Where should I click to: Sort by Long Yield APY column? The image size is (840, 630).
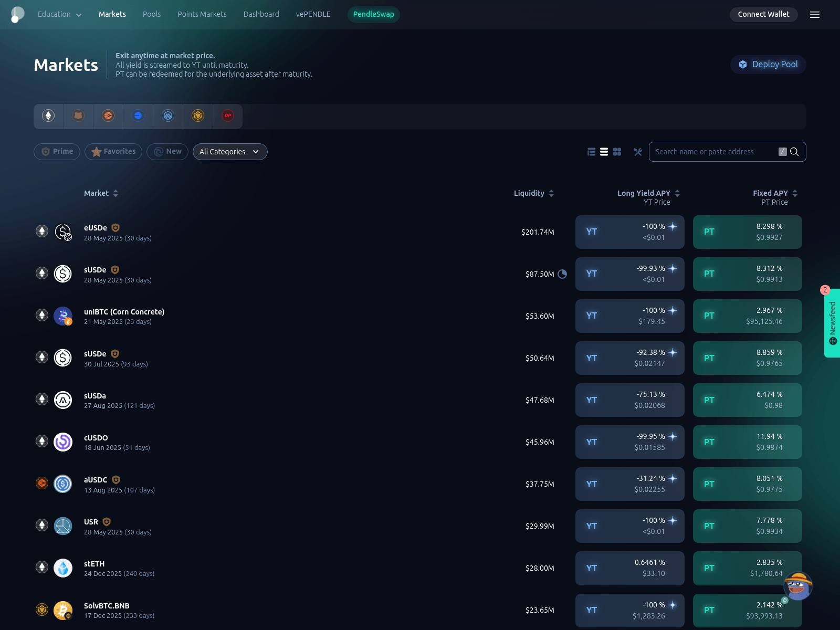click(649, 193)
